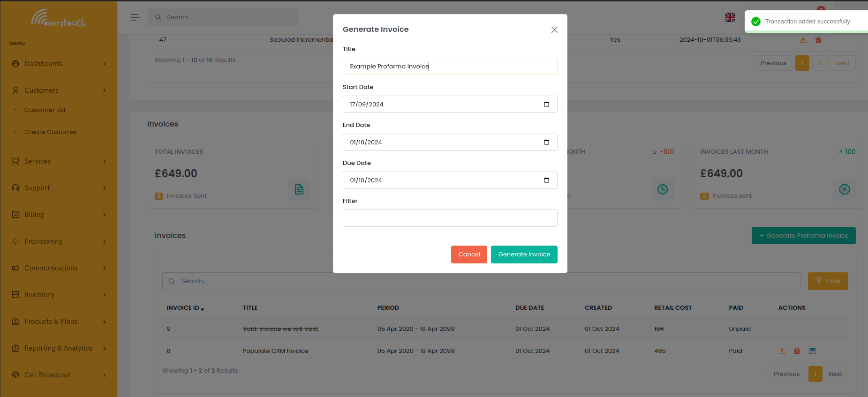Click red delete icon for invoice 8
This screenshot has height=397, width=868.
(797, 351)
